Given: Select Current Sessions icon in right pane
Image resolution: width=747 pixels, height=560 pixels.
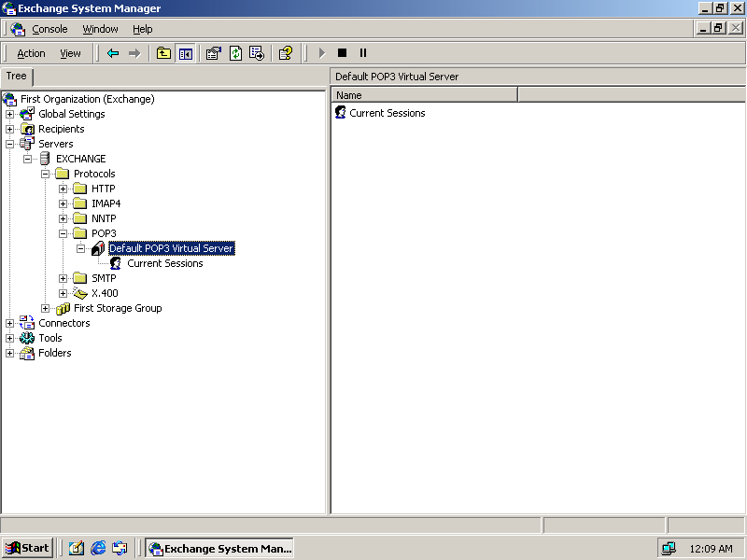Looking at the screenshot, I should point(341,113).
